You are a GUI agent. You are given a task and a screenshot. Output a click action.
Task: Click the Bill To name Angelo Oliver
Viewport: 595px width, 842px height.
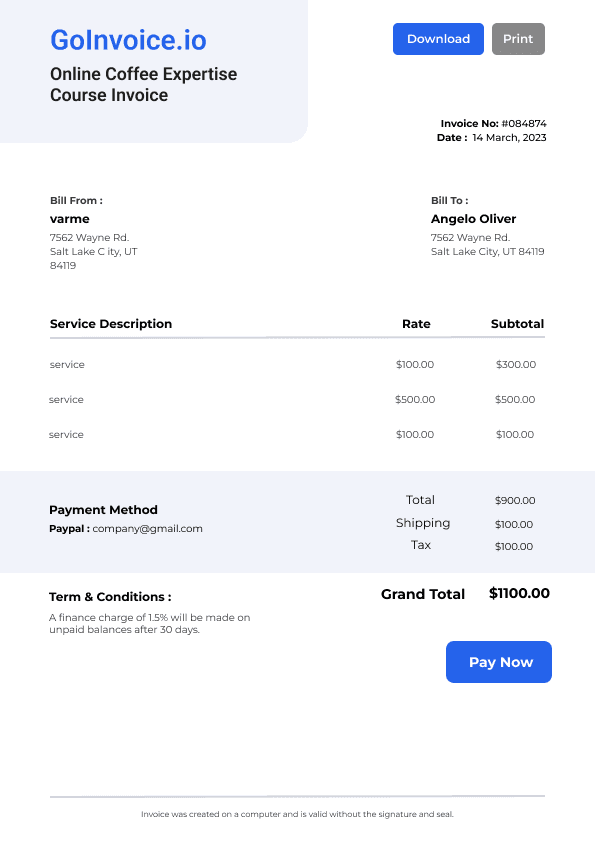[x=474, y=219]
